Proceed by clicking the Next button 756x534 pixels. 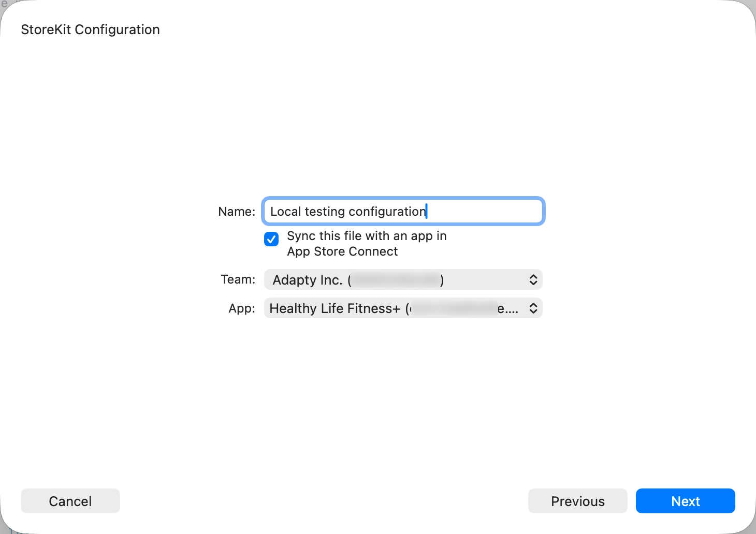click(x=685, y=501)
